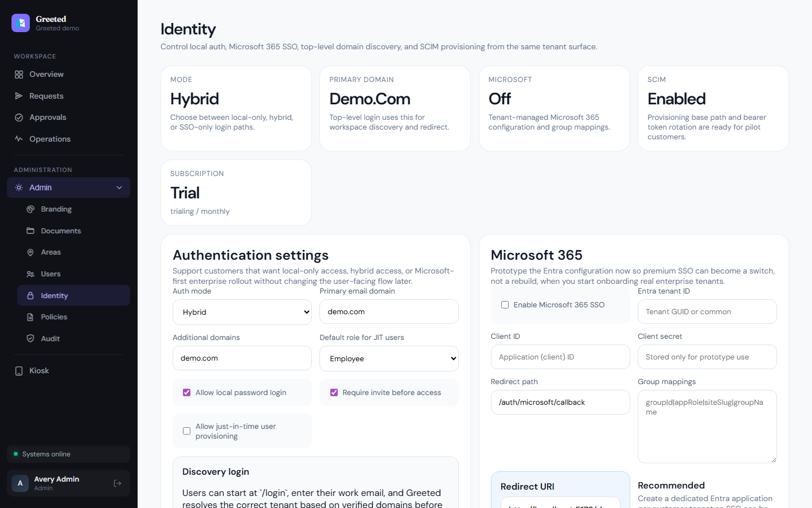Click the Branding palette icon

[x=30, y=209]
